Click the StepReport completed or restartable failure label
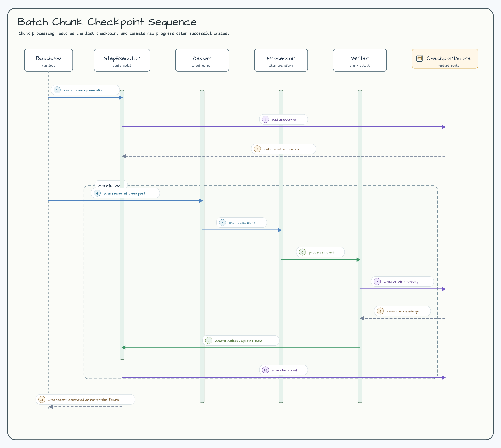Viewport: 501px width, 448px height. (85, 399)
